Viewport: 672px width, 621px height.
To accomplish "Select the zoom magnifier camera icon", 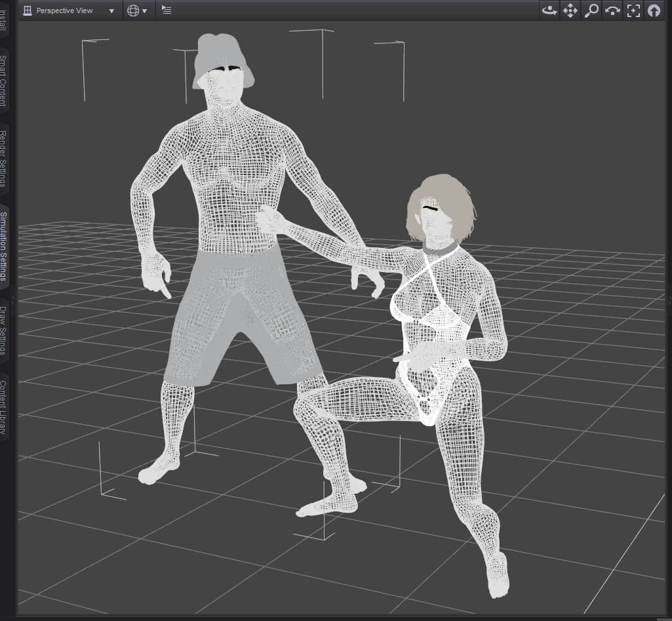I will [591, 10].
